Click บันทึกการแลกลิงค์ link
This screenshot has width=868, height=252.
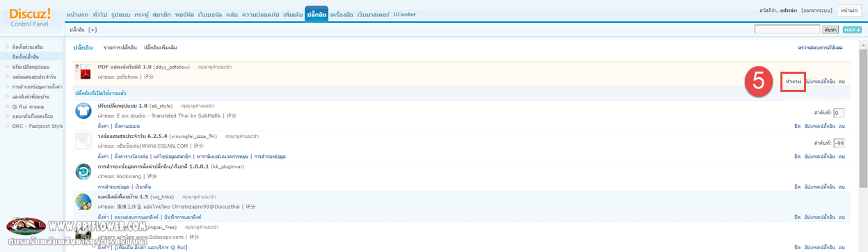pos(184,217)
